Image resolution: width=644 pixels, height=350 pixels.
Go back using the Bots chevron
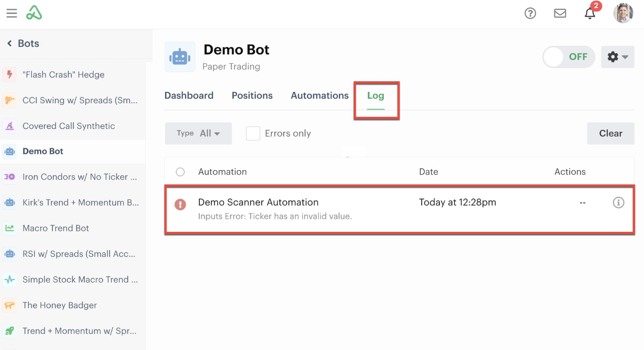pos(9,43)
